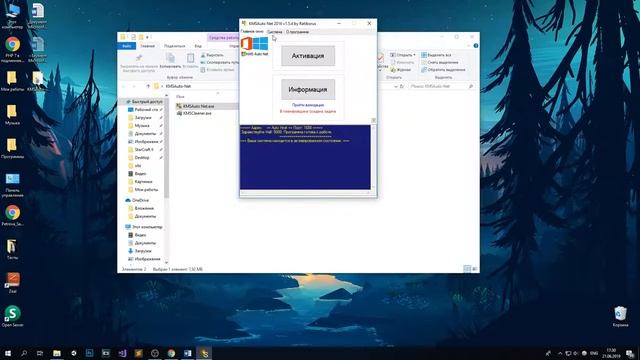
Task: Open the notification center in the taskbar
Action: [631, 353]
